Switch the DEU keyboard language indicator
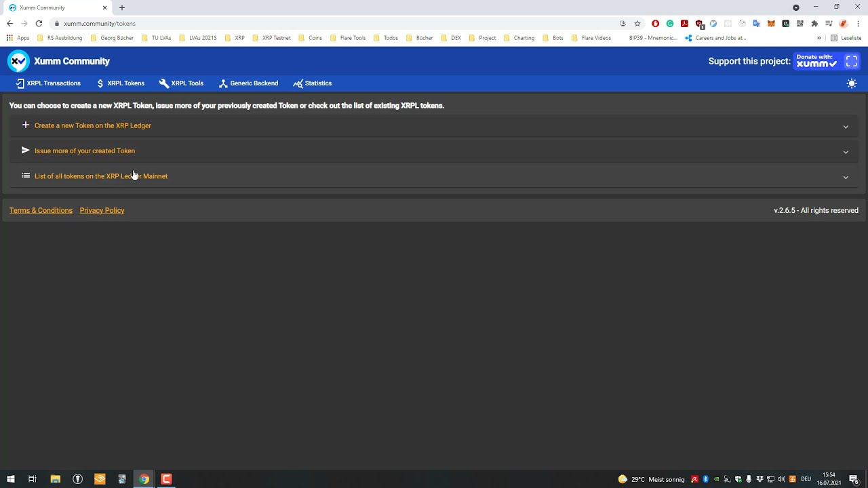The image size is (868, 488). tap(806, 479)
